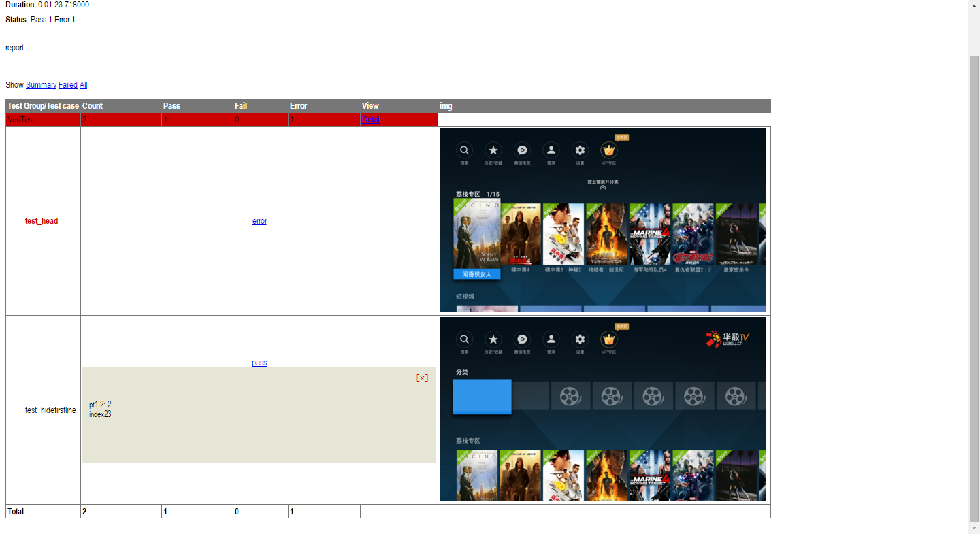Open the error link for test_head
Screen dimensions: 980x534
coord(259,221)
